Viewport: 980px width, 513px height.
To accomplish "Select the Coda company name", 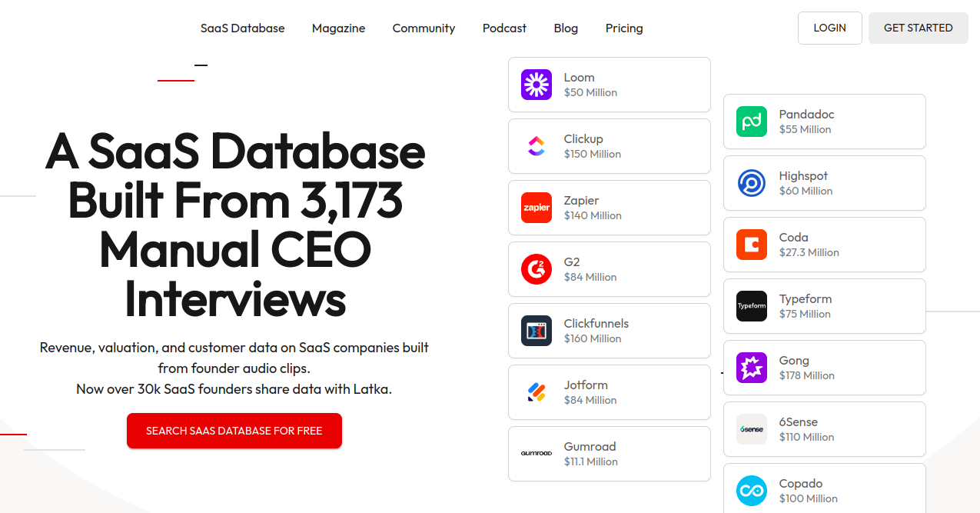I will pos(794,238).
